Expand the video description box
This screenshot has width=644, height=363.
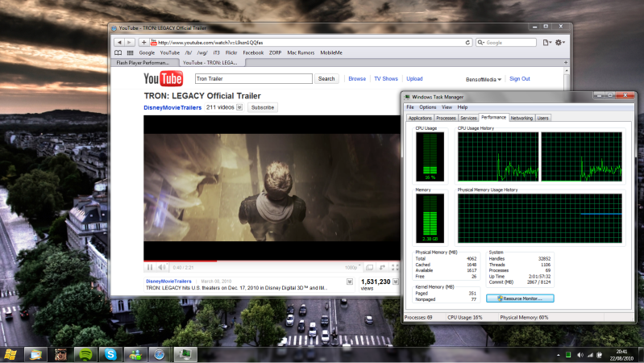[x=350, y=282]
